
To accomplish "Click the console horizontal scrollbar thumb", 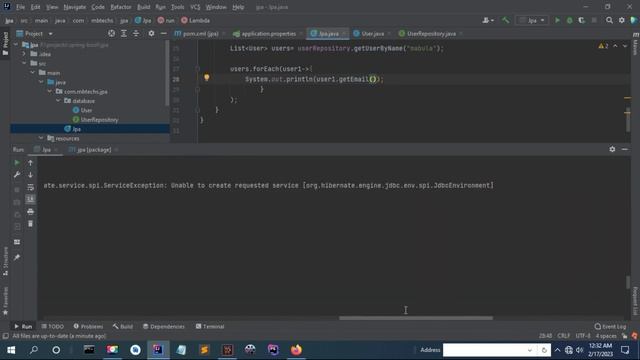I will (x=416, y=318).
